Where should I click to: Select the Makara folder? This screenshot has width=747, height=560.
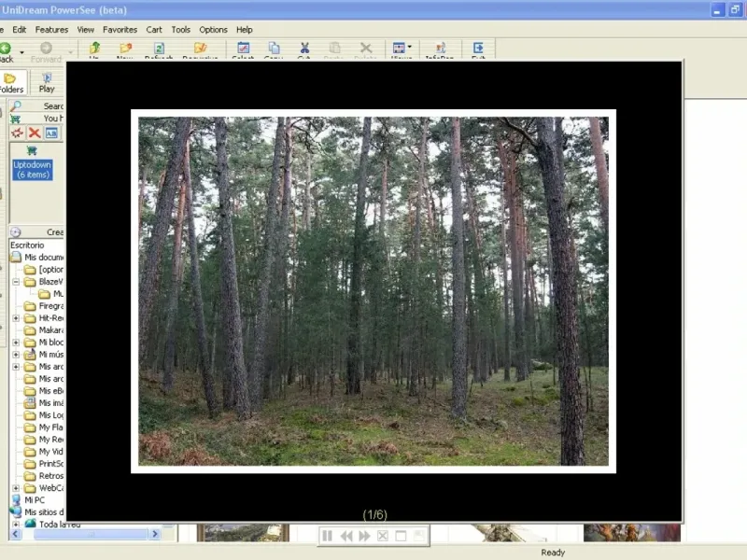(x=51, y=330)
